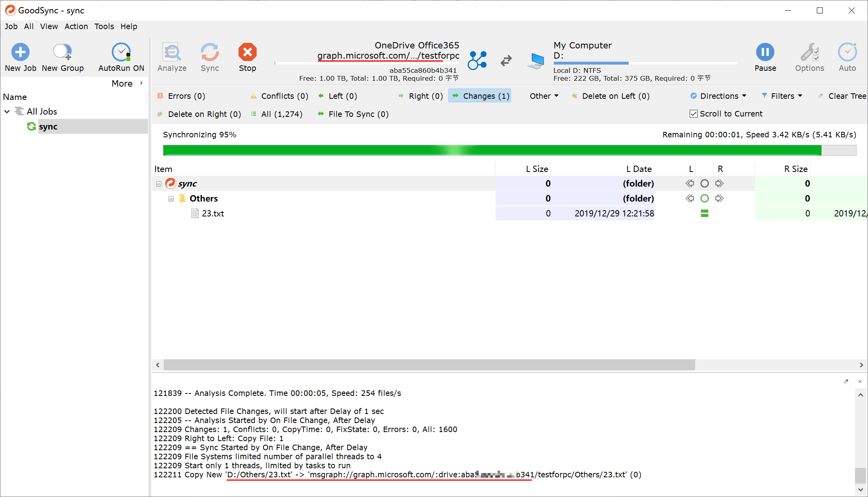Toggle the AutoRun ON clock icon
This screenshot has width=868, height=497.
pos(121,52)
